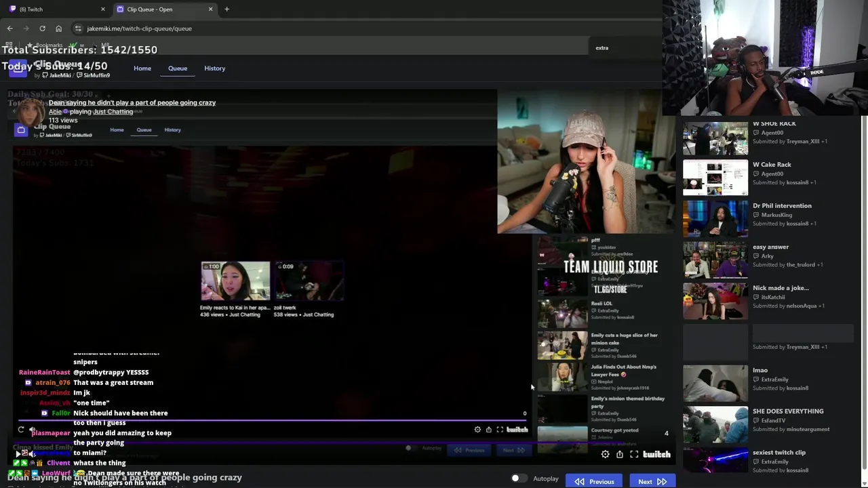This screenshot has height=488, width=868.
Task: Open clip title Dean saying he didn't play
Action: (132, 102)
